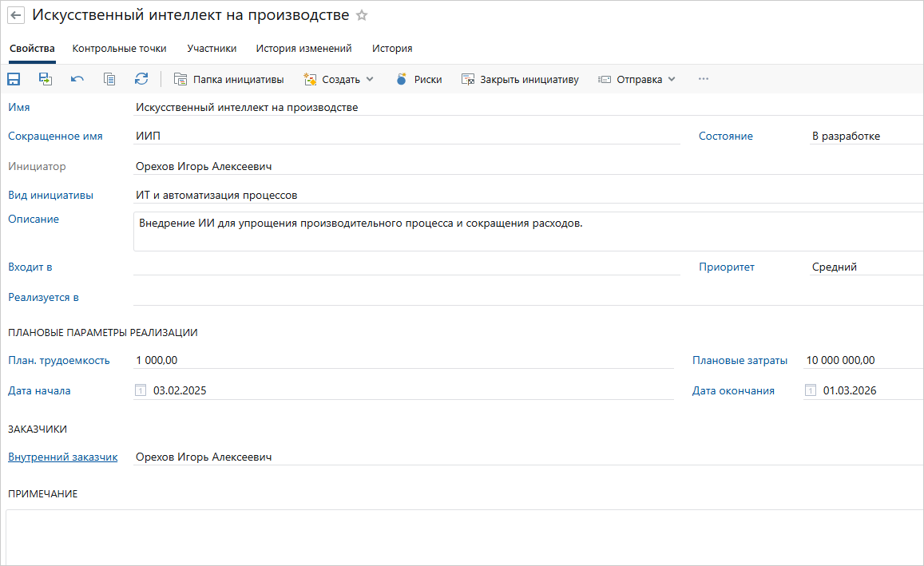This screenshot has width=924, height=566.
Task: Click the Save and close icon
Action: [x=46, y=79]
